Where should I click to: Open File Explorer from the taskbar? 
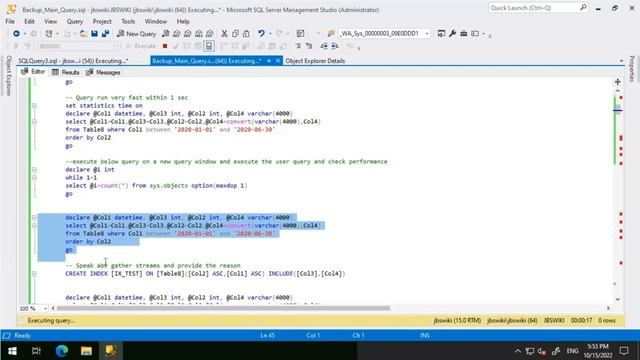86,351
